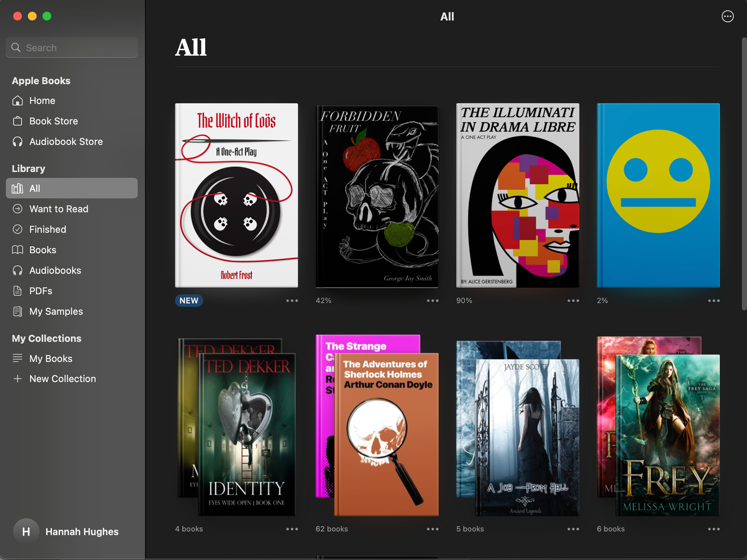Viewport: 747px width, 560px height.
Task: Open the Finished list
Action: coord(72,229)
